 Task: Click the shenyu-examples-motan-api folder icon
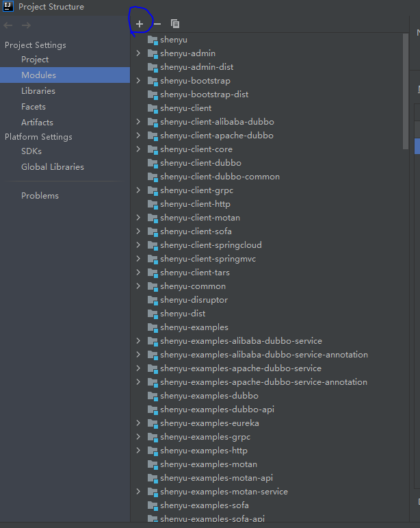click(153, 478)
